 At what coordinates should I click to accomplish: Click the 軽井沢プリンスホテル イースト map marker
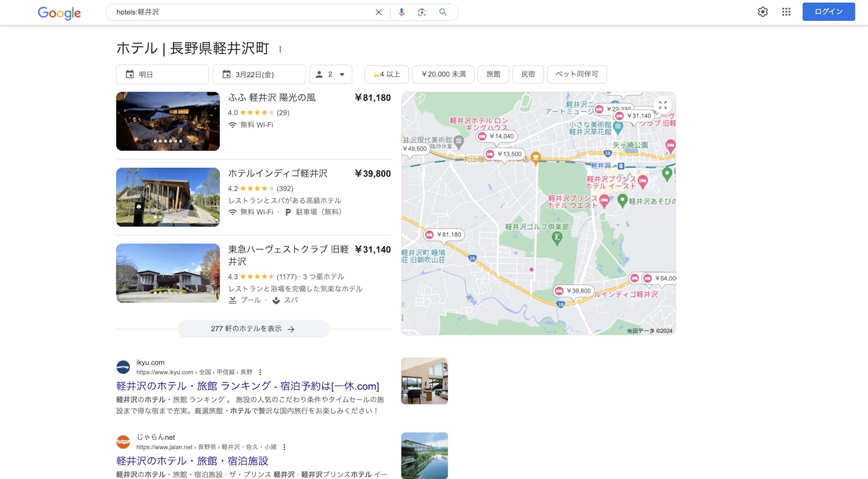coord(642,182)
